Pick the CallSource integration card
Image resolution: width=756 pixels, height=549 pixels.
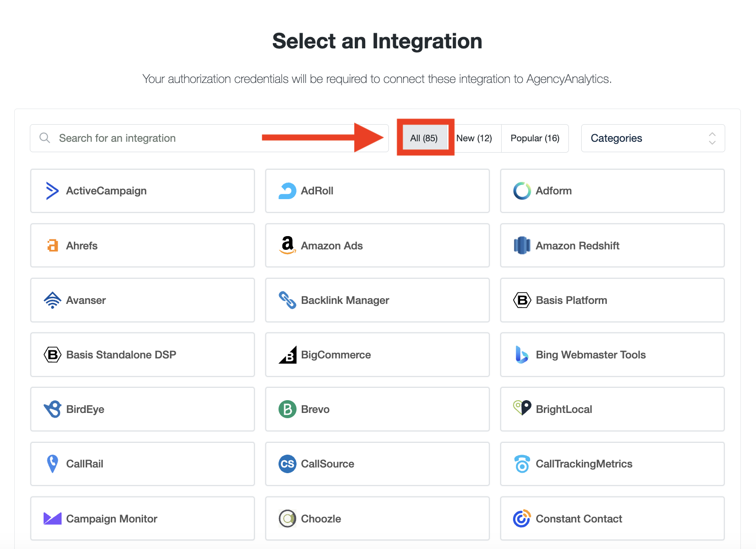378,464
